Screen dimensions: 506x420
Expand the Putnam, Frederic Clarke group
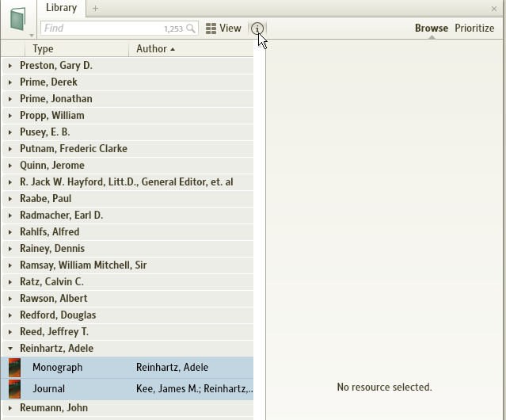[x=10, y=149]
